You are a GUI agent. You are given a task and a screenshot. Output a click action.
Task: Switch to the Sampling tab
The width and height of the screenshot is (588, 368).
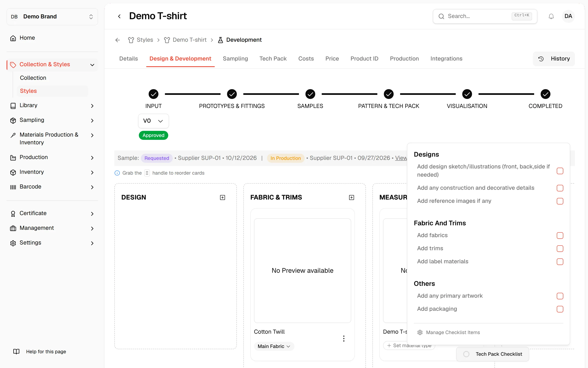[x=235, y=59]
